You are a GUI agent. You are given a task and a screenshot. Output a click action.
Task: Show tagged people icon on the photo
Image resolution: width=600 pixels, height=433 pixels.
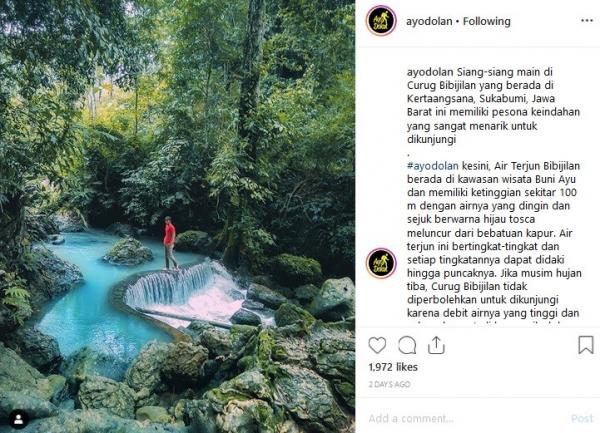[17, 418]
